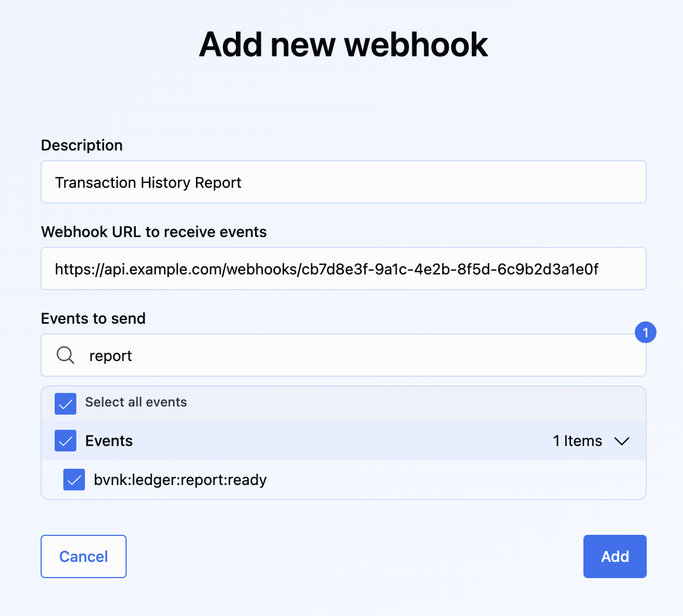
Task: Collapse the Events group with the chevron
Action: pos(622,441)
